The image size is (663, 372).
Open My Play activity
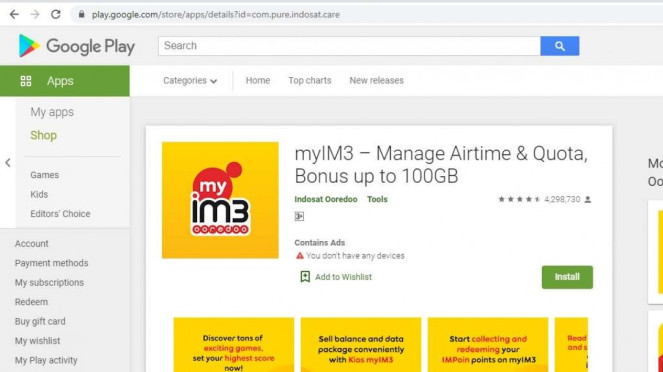pyautogui.click(x=46, y=360)
